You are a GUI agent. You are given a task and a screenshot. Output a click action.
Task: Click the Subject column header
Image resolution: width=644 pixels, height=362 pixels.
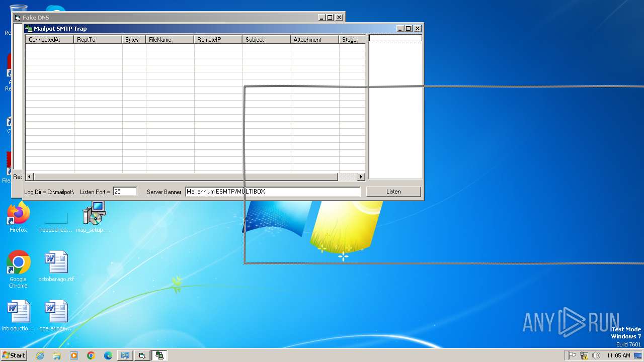pyautogui.click(x=267, y=39)
